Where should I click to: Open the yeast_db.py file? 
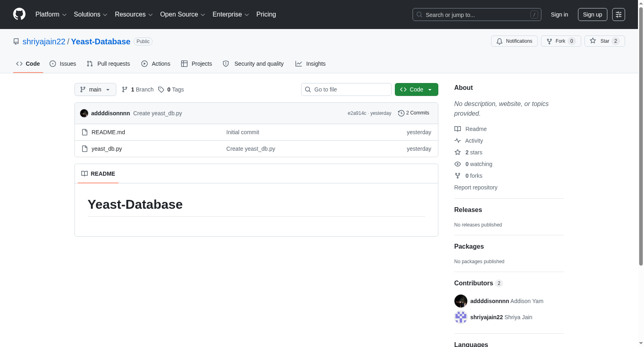[x=107, y=149]
